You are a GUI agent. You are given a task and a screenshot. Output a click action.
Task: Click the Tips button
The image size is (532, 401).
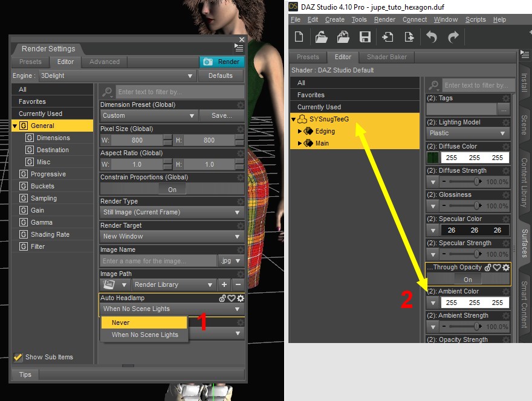point(25,374)
